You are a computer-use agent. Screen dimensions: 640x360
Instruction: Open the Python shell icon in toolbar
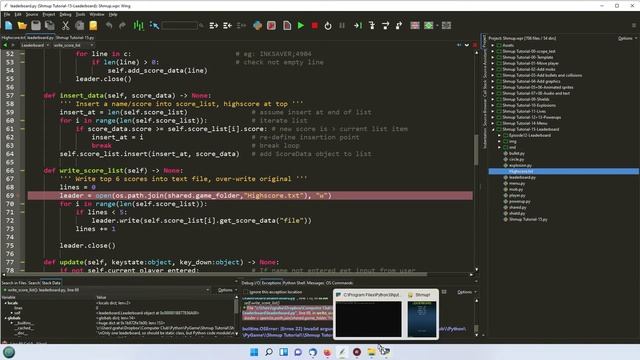pos(258,25)
